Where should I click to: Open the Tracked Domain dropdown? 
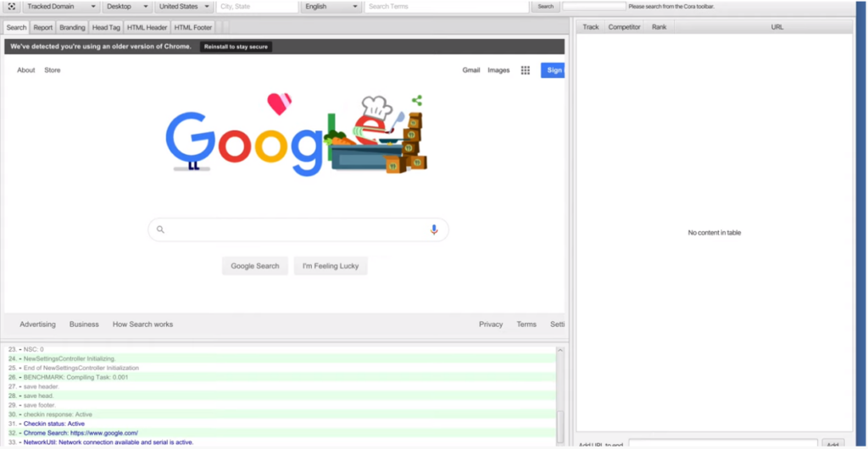click(61, 7)
